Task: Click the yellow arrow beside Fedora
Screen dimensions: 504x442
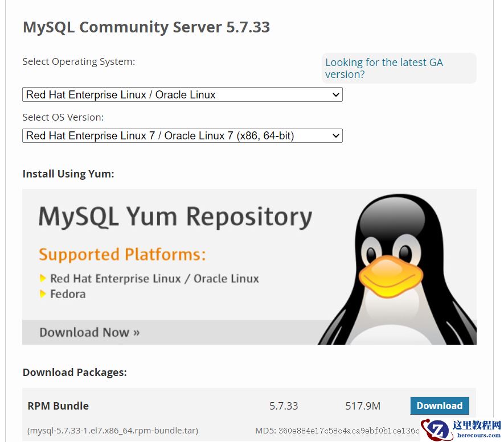Action: point(44,295)
